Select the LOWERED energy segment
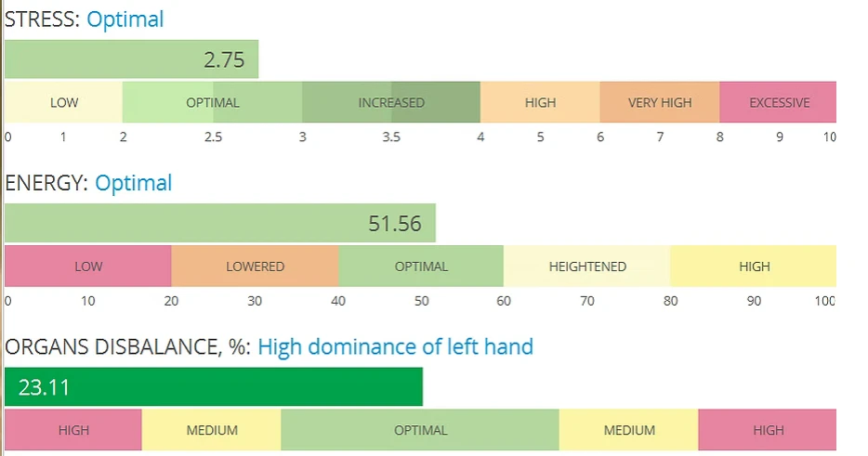The height and width of the screenshot is (456, 868). (x=255, y=267)
